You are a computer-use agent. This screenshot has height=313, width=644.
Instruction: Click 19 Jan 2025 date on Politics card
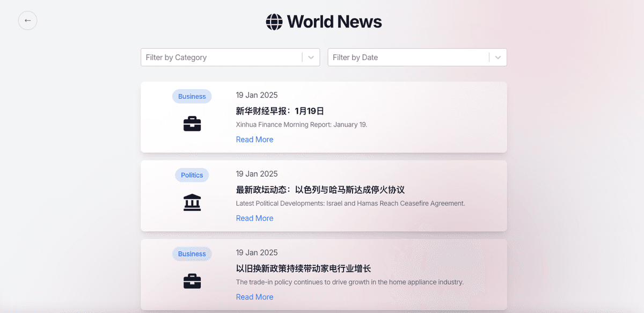point(257,174)
